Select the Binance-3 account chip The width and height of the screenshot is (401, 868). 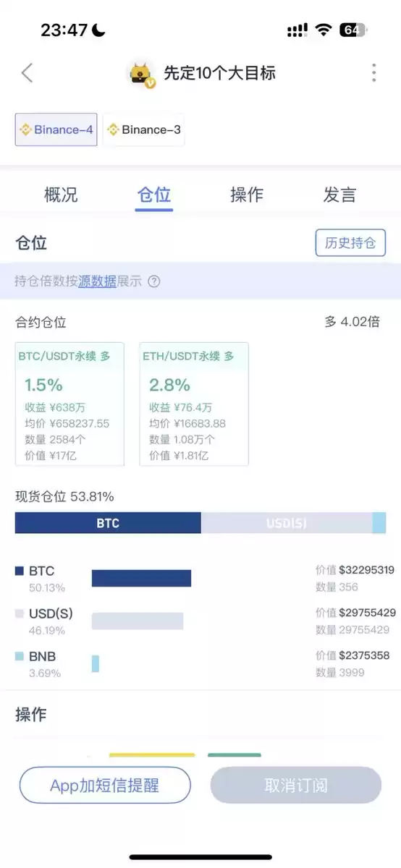[143, 129]
